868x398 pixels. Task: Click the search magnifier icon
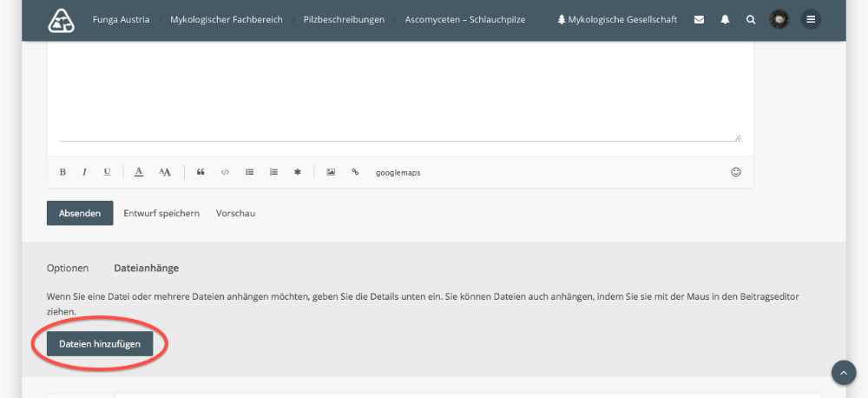point(751,20)
